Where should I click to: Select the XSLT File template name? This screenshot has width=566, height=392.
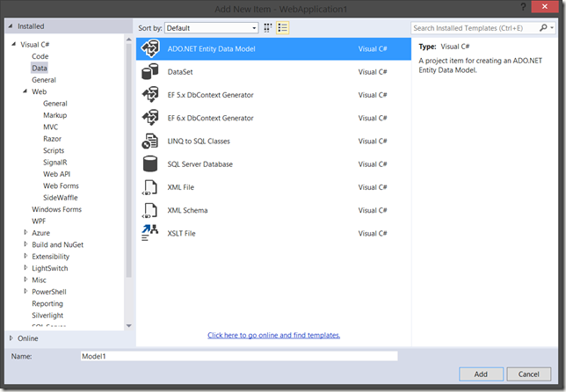coord(181,234)
